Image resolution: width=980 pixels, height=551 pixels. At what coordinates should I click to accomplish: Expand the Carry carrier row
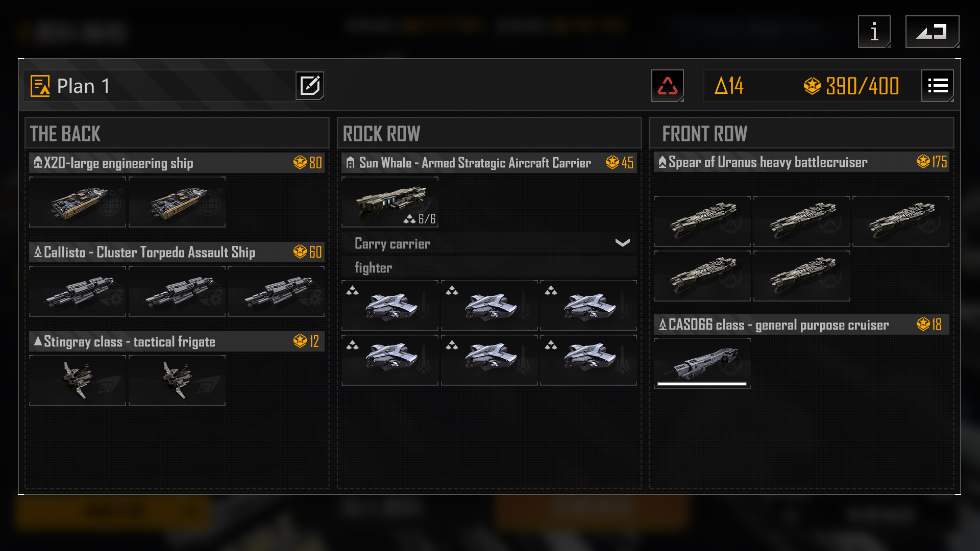tap(489, 243)
